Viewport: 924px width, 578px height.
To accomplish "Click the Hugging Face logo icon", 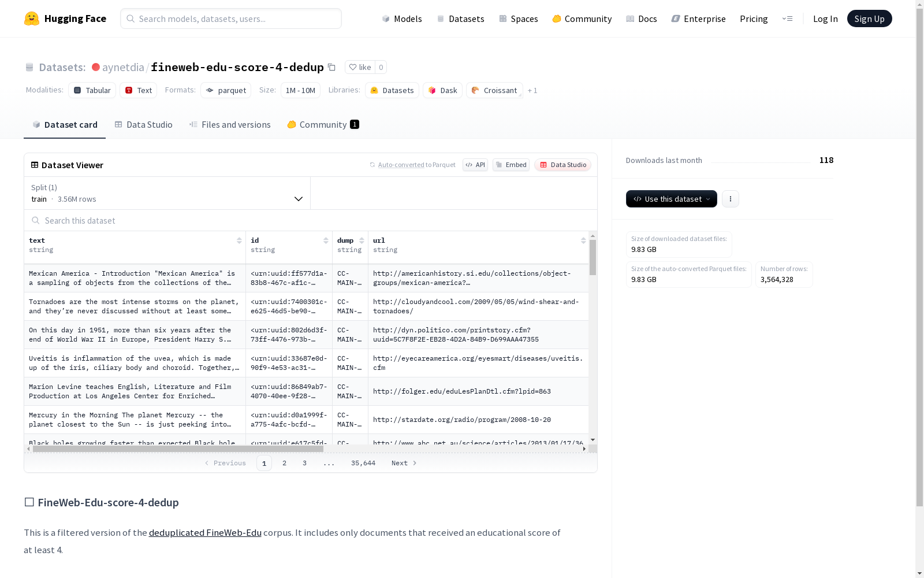I will [x=32, y=18].
